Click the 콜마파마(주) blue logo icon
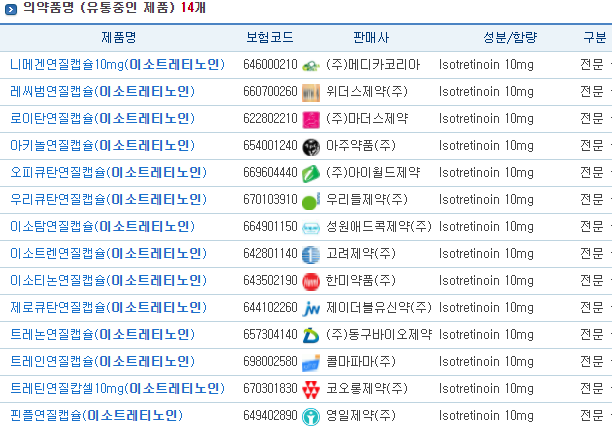Image resolution: width=612 pixels, height=429 pixels. click(x=311, y=363)
